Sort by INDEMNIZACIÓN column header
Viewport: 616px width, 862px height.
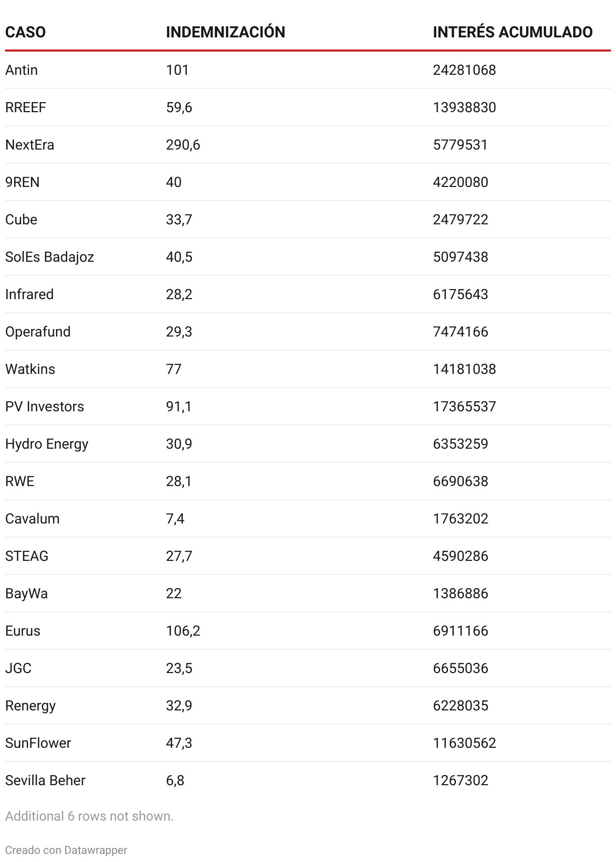(225, 32)
